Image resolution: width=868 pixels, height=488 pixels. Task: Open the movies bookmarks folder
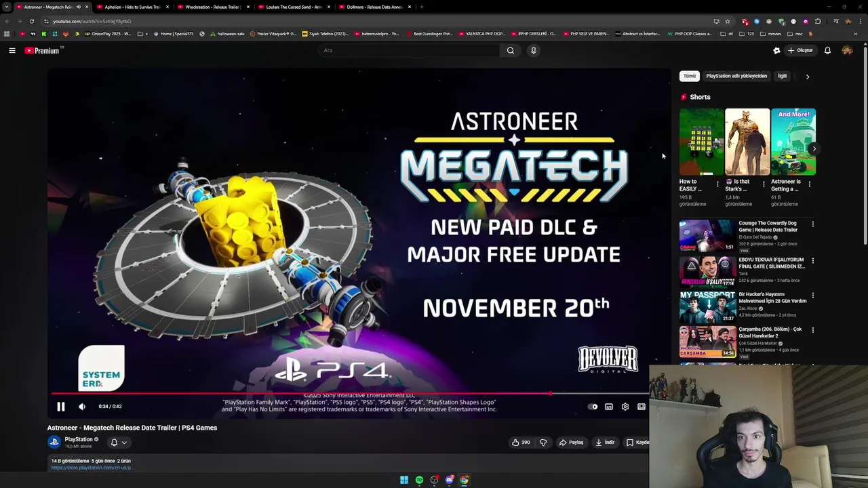pos(771,34)
